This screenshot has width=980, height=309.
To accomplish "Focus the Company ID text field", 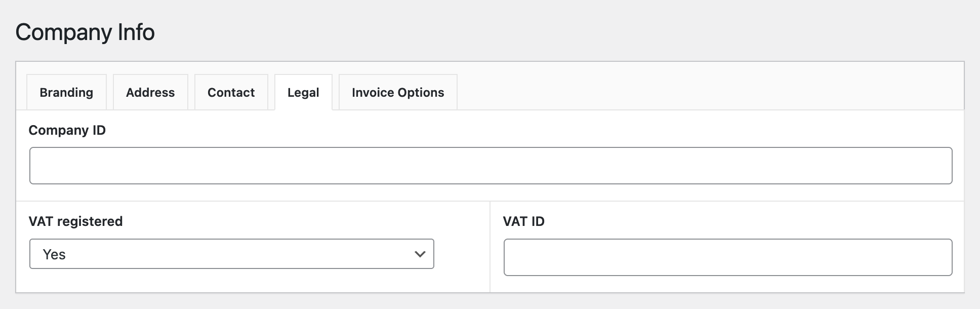I will coord(491,166).
